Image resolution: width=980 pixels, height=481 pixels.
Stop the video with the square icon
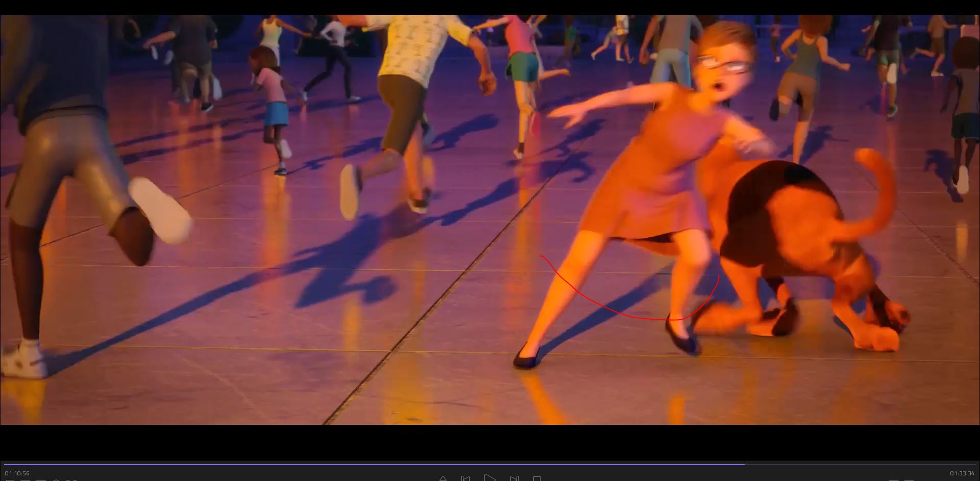pyautogui.click(x=537, y=479)
